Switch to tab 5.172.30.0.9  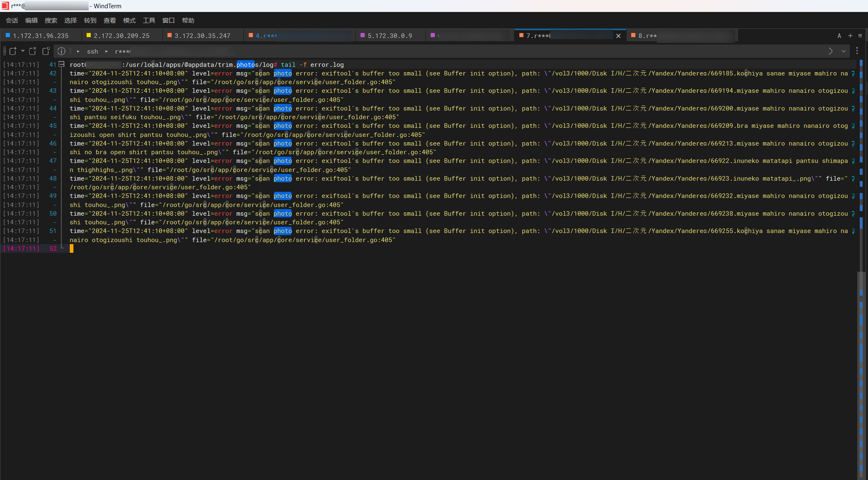(390, 36)
